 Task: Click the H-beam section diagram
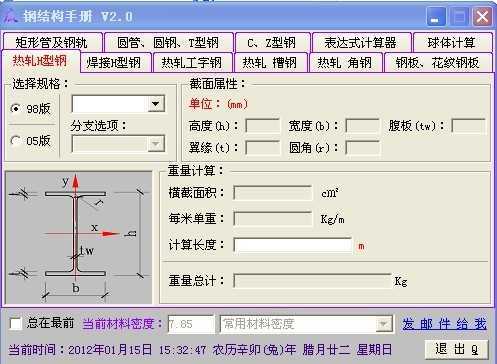79,237
